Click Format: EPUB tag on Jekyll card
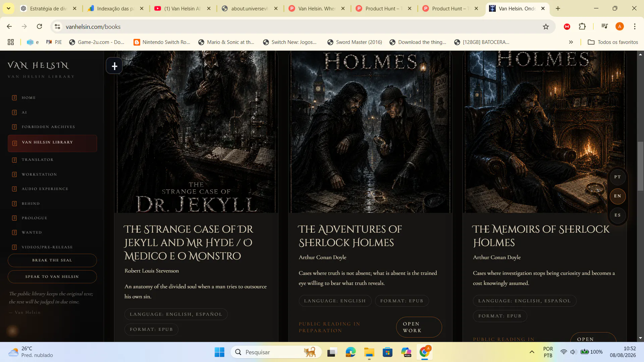Image resolution: width=644 pixels, height=362 pixels. click(151, 329)
